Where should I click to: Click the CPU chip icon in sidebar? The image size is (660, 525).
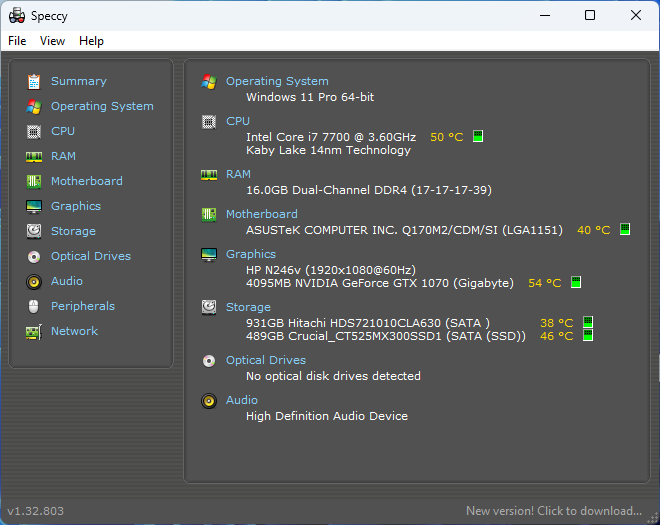pyautogui.click(x=34, y=132)
